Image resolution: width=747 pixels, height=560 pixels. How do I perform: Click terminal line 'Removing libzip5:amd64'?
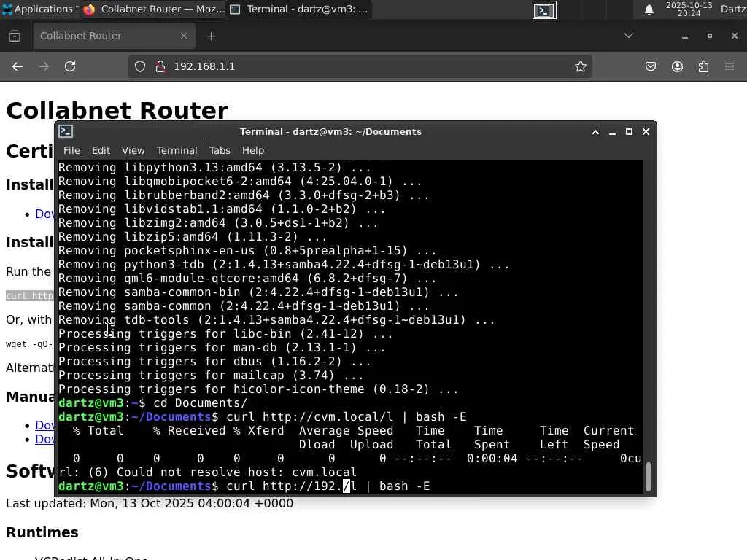pyautogui.click(x=193, y=237)
